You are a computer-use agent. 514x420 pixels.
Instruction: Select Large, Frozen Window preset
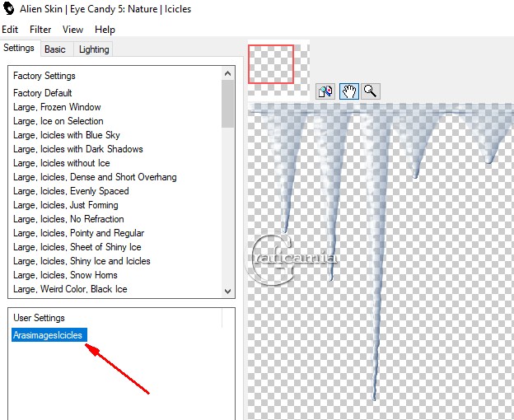(x=57, y=107)
